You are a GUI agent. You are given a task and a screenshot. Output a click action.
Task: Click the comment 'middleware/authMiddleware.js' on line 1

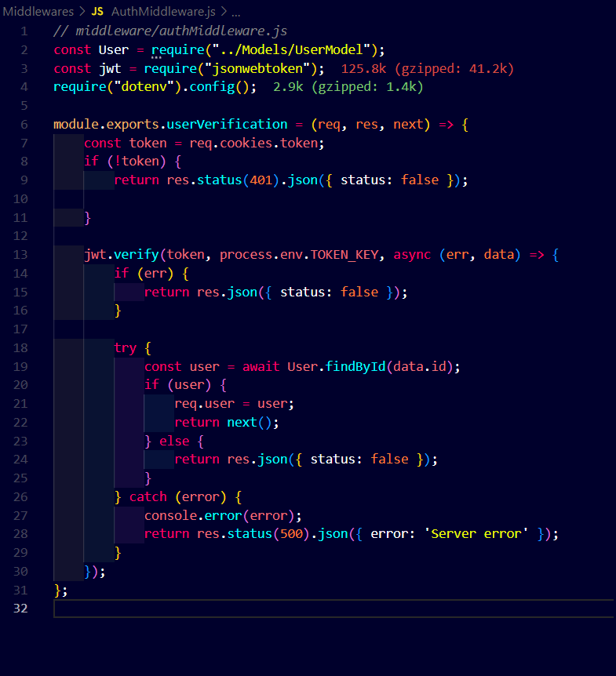pyautogui.click(x=181, y=31)
